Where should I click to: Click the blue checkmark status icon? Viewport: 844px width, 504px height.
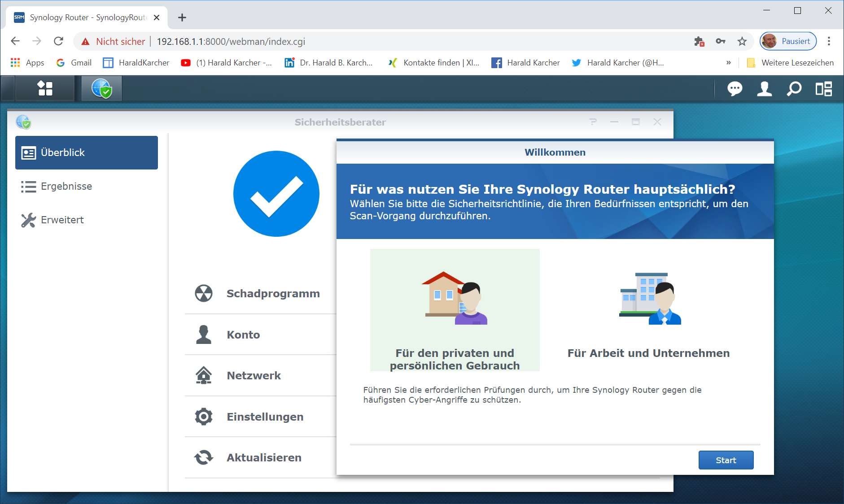(276, 194)
